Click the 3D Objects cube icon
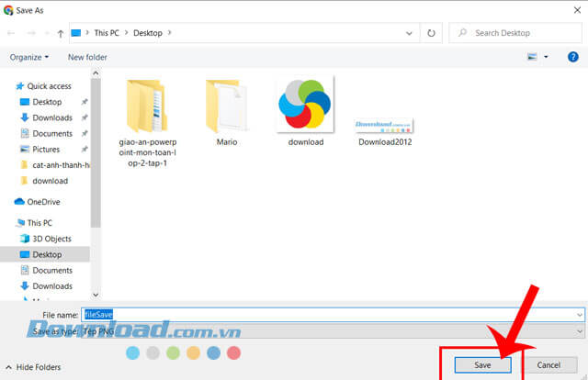588x380 pixels. pyautogui.click(x=25, y=239)
